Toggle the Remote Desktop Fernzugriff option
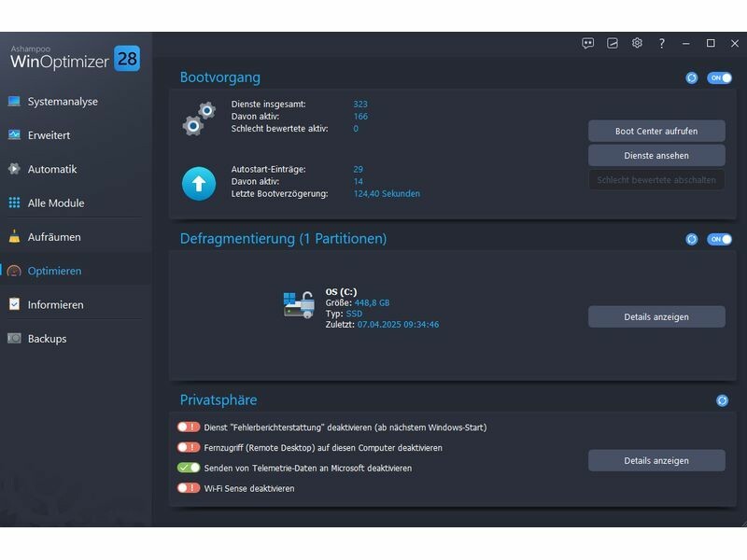Image resolution: width=747 pixels, height=560 pixels. coord(189,448)
